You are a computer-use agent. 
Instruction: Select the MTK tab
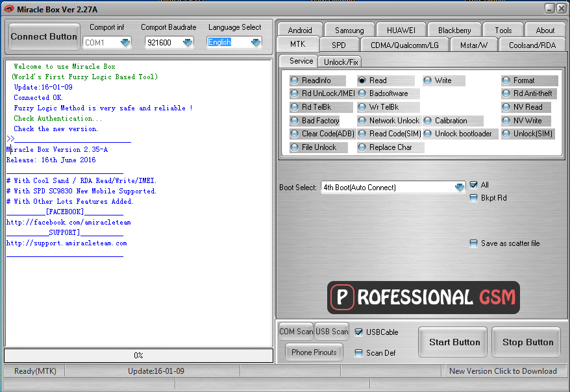tap(298, 44)
